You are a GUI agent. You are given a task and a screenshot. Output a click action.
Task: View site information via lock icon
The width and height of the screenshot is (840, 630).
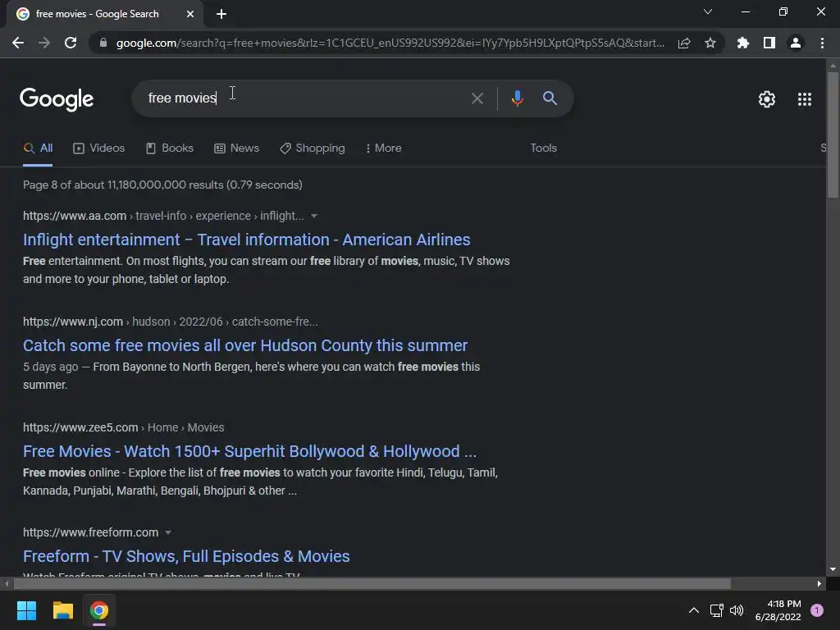(x=103, y=43)
